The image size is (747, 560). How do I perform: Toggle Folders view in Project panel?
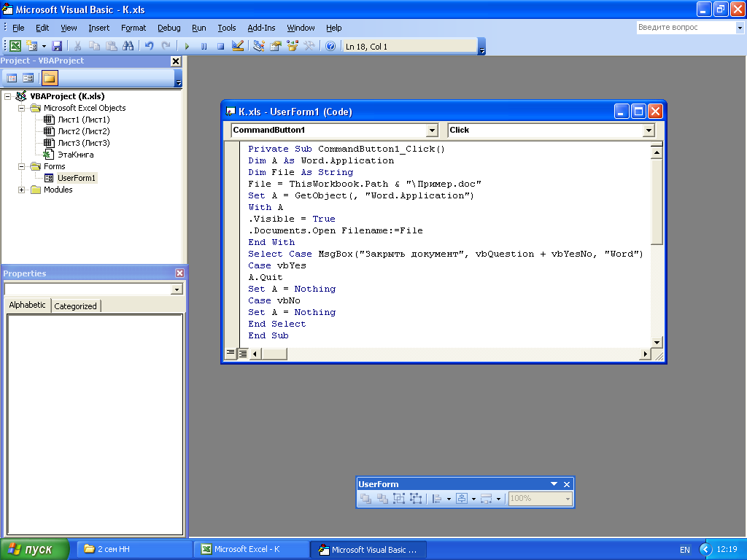tap(50, 77)
